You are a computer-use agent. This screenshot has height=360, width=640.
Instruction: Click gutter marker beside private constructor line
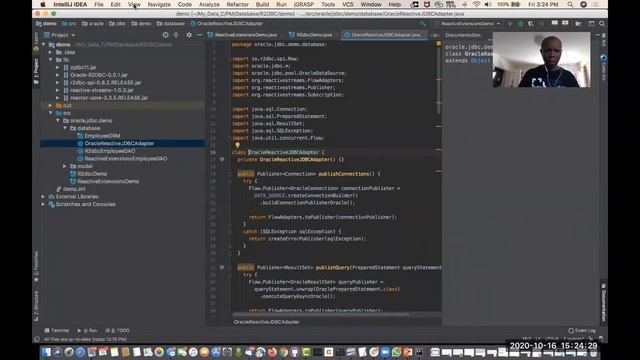222,159
